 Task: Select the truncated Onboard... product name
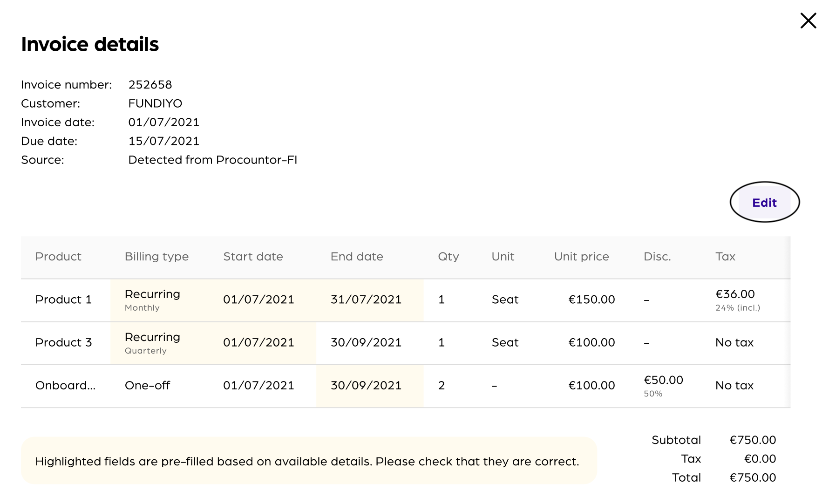(65, 385)
